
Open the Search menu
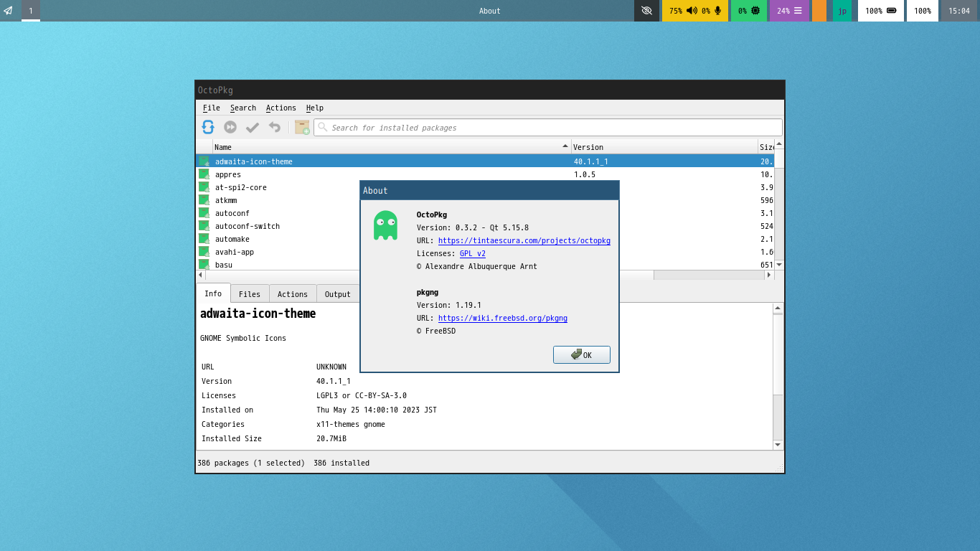click(x=243, y=108)
